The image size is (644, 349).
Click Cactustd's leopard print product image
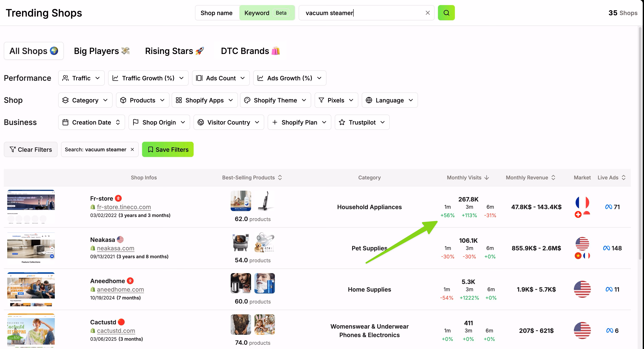coord(241,325)
